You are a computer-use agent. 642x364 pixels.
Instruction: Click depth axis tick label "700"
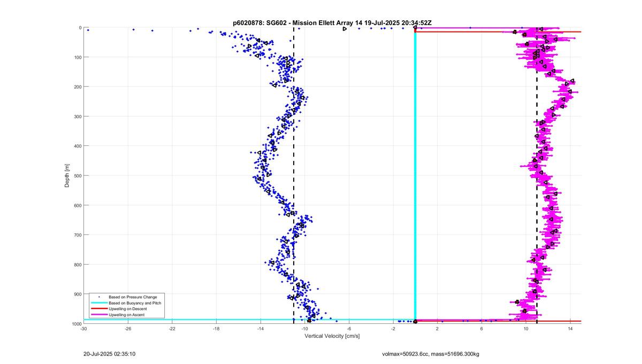(77, 235)
